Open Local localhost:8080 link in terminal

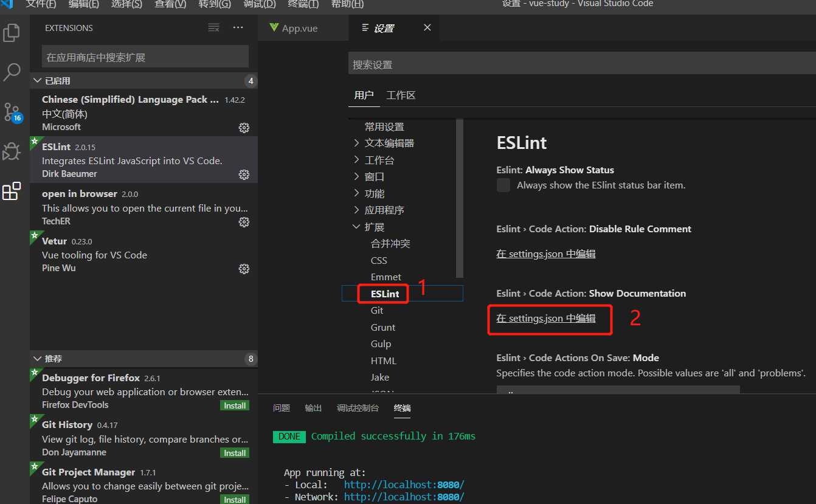(404, 485)
